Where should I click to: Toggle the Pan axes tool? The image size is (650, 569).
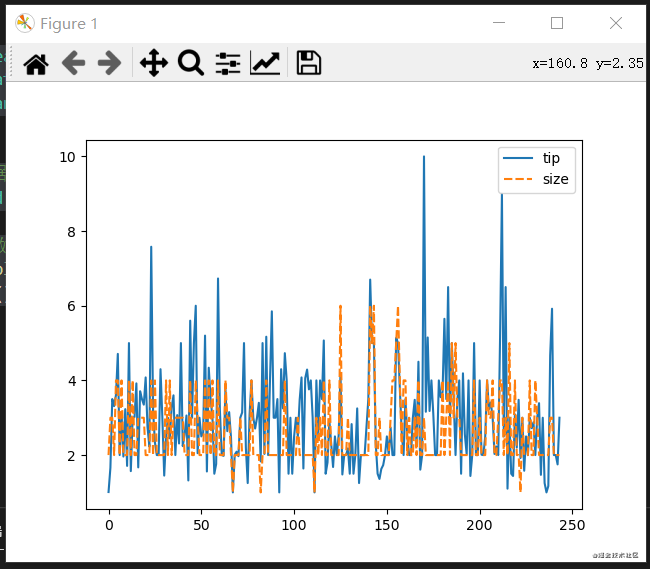click(x=153, y=64)
